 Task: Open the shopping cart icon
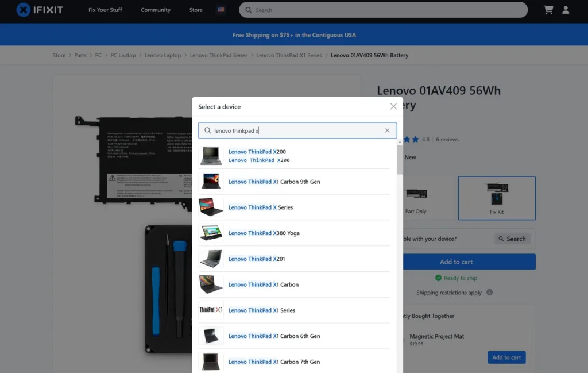[x=548, y=10]
